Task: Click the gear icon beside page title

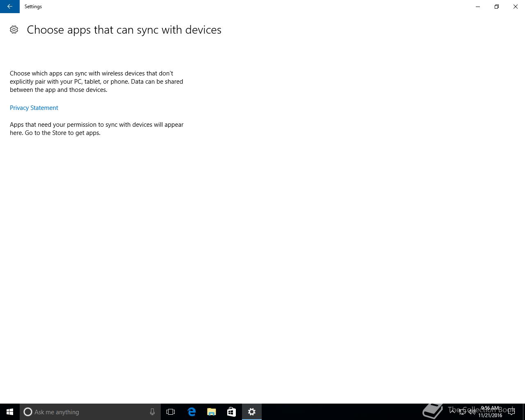Action: (x=14, y=30)
